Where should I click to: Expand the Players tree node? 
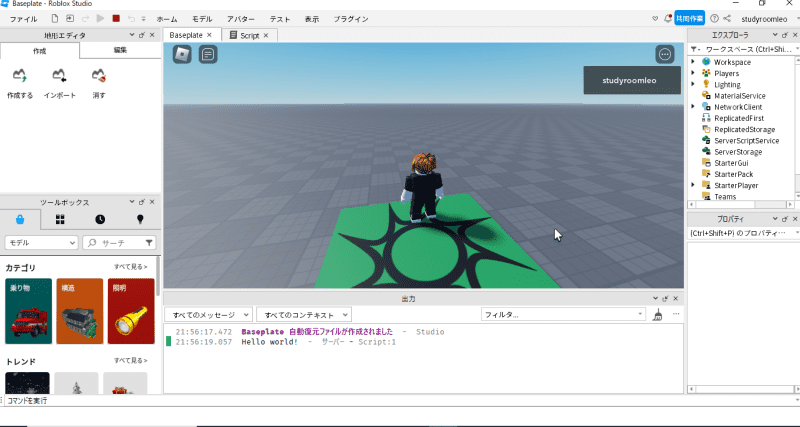tap(693, 73)
